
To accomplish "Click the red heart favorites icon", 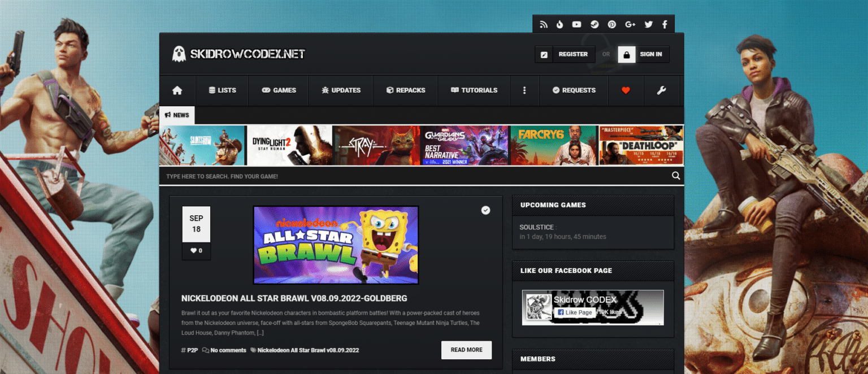I will pos(626,90).
